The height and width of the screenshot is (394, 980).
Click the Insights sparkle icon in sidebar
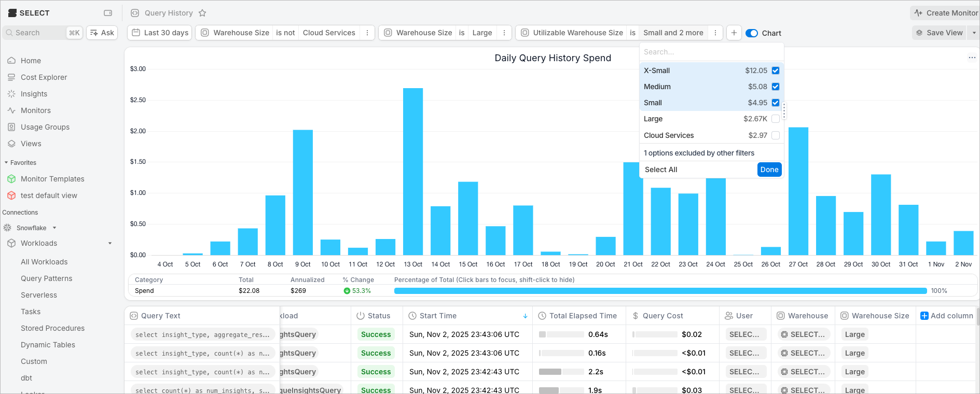tap(11, 94)
